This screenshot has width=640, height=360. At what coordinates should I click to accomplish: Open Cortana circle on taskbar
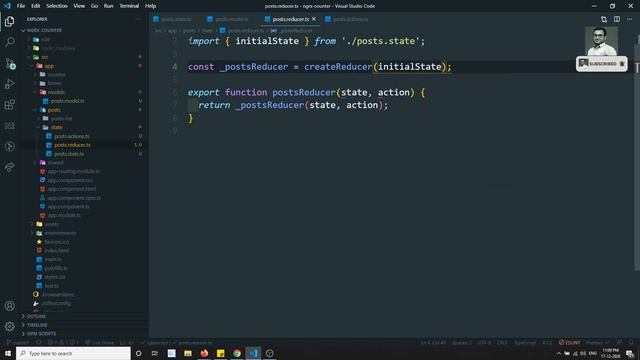[138, 353]
